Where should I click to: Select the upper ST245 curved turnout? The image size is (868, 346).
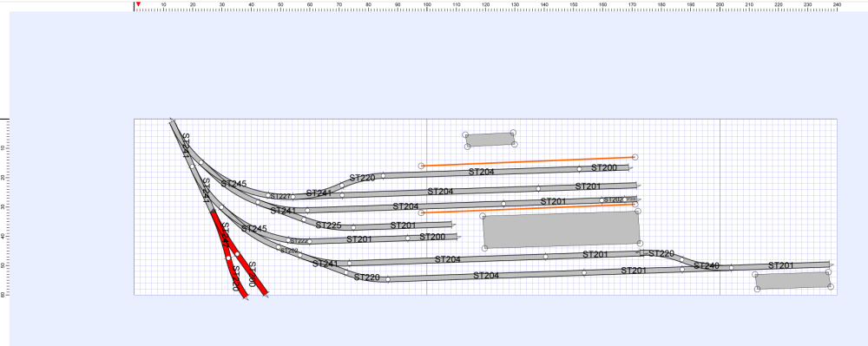tap(233, 183)
